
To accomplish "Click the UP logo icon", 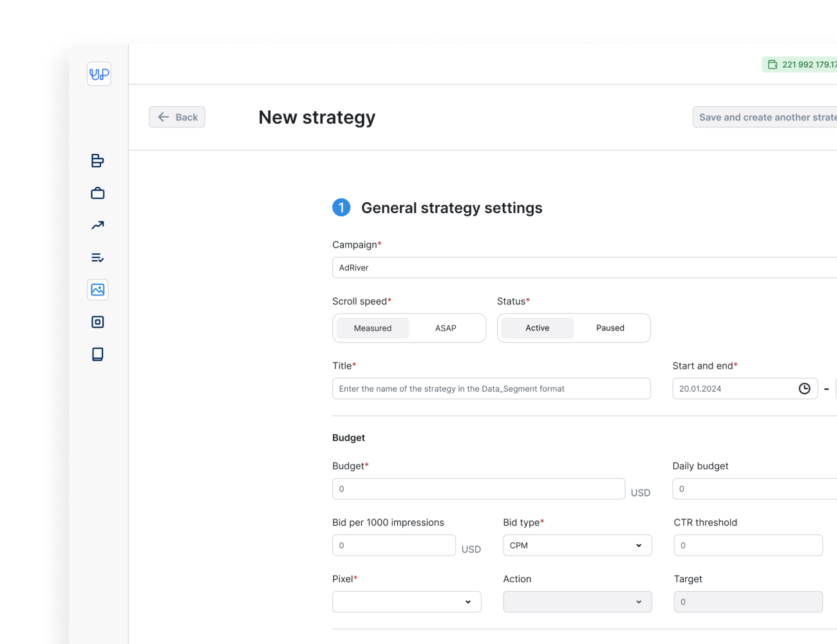I will (99, 74).
